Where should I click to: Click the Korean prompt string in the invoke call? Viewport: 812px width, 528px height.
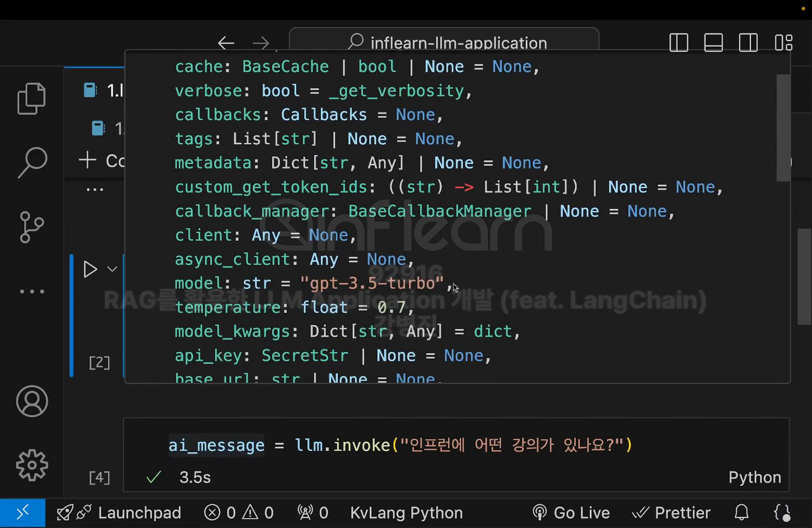[x=512, y=445]
